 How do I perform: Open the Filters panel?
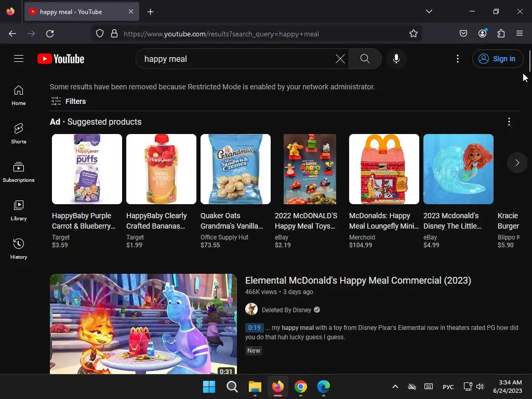68,101
